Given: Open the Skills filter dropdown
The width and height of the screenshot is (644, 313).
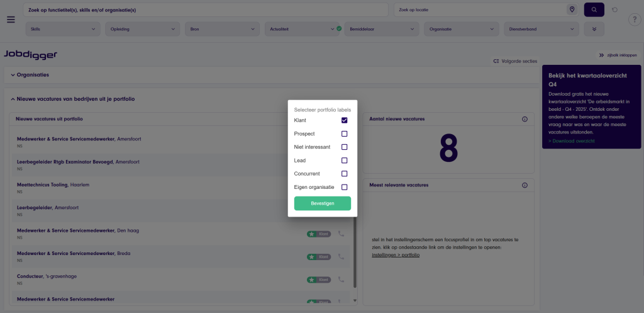Looking at the screenshot, I should [63, 29].
